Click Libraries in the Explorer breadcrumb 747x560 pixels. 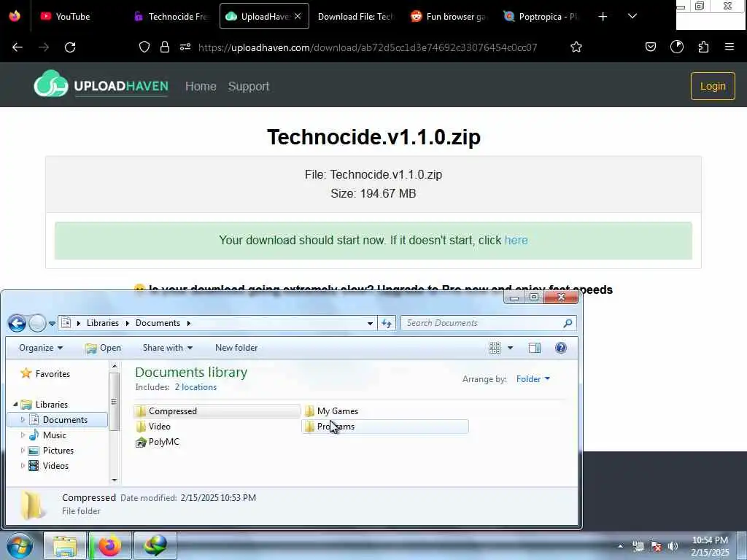tap(102, 323)
